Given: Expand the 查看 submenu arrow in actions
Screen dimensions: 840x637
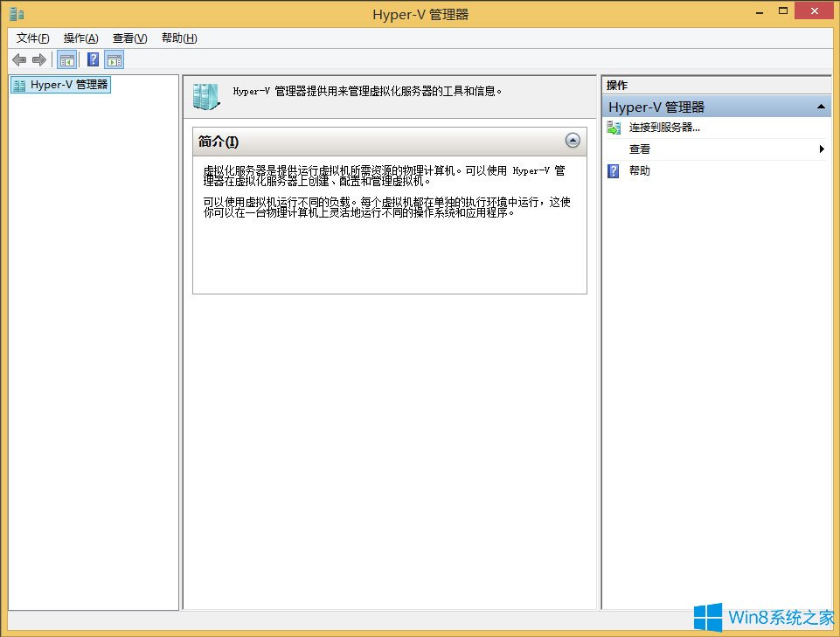Looking at the screenshot, I should pyautogui.click(x=822, y=149).
